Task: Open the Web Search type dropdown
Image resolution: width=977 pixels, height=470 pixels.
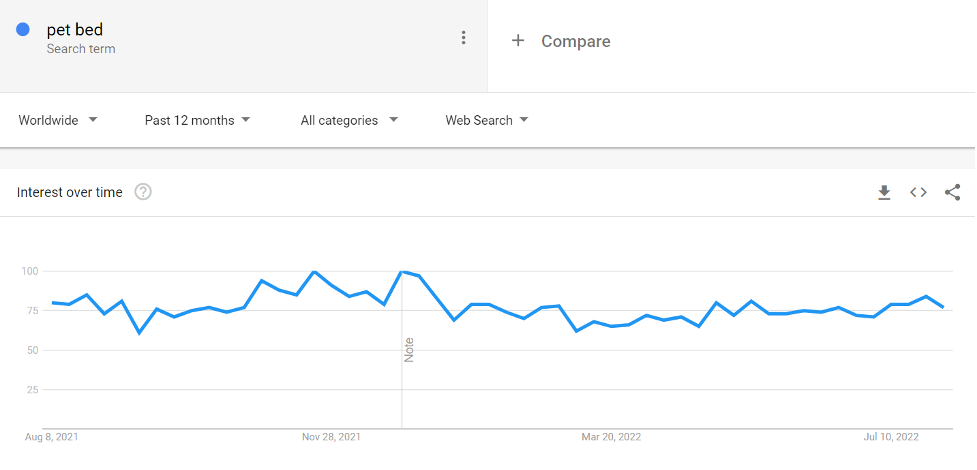Action: (x=487, y=120)
